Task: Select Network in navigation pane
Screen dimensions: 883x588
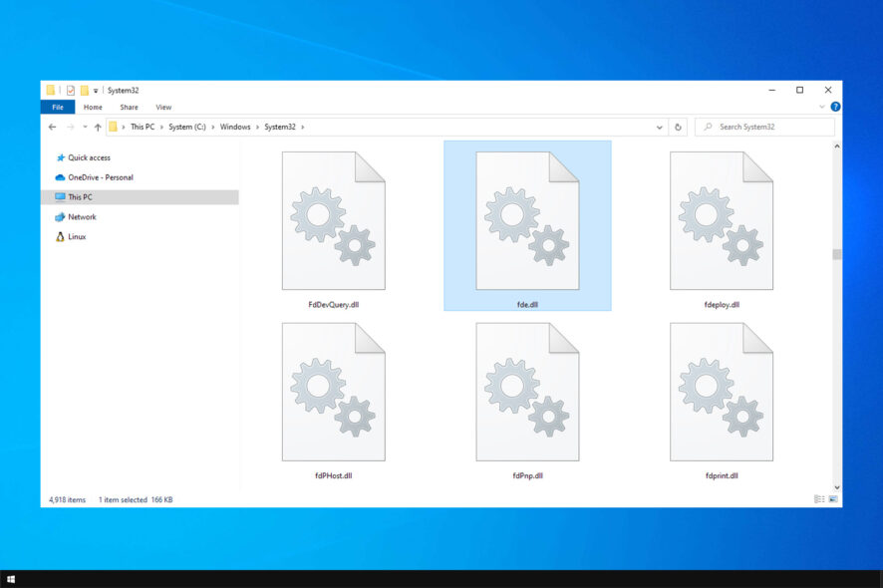Action: [x=82, y=217]
